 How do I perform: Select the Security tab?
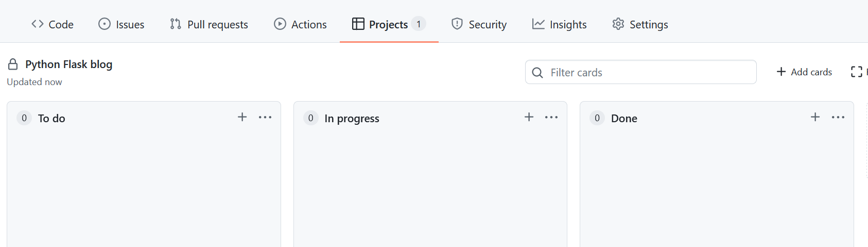pos(479,24)
